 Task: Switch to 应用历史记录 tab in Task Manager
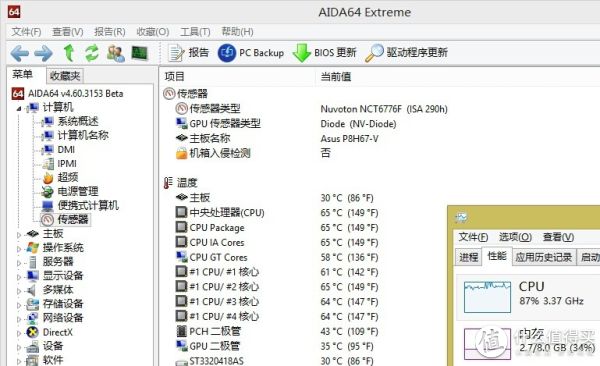pyautogui.click(x=544, y=257)
